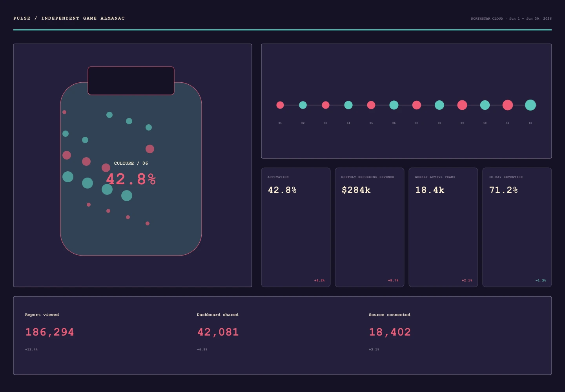Click the $284k revenue value
Screen dimensions: 565x392
click(356, 190)
